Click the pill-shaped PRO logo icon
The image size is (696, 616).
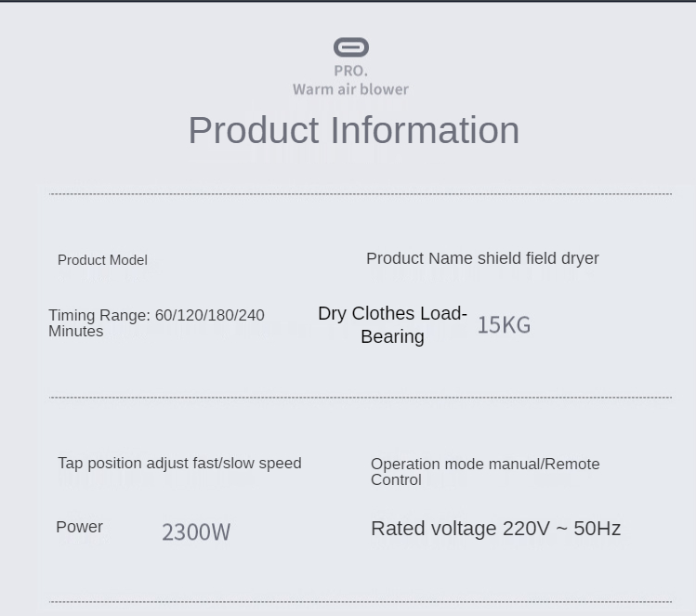coord(350,47)
